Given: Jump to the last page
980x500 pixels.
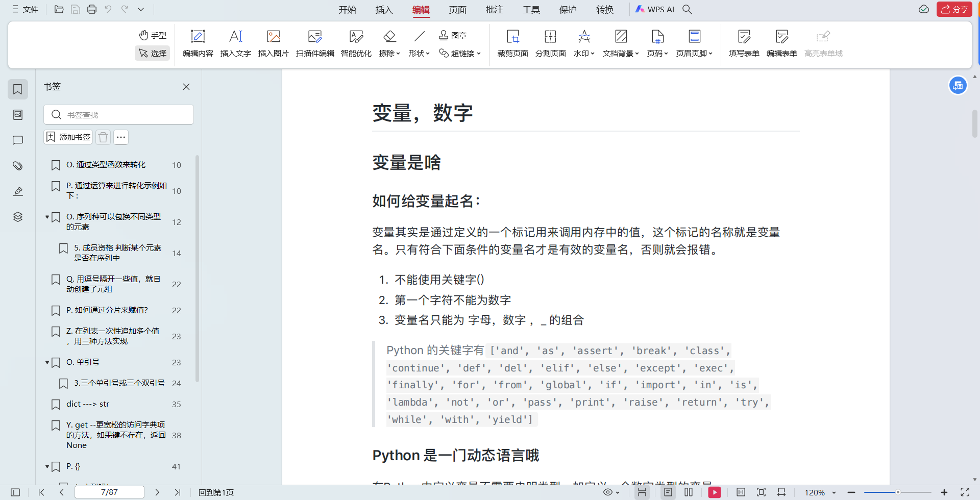Looking at the screenshot, I should [177, 492].
